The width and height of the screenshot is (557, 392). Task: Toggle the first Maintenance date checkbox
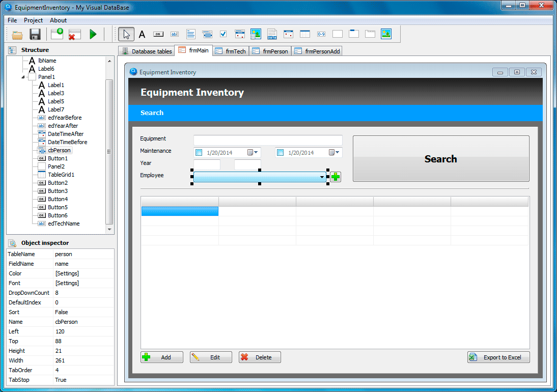click(199, 153)
